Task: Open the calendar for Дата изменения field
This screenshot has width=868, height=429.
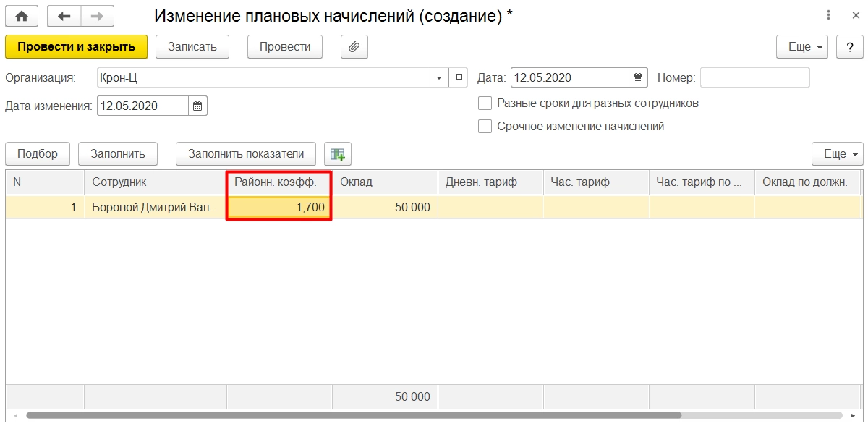Action: (197, 106)
